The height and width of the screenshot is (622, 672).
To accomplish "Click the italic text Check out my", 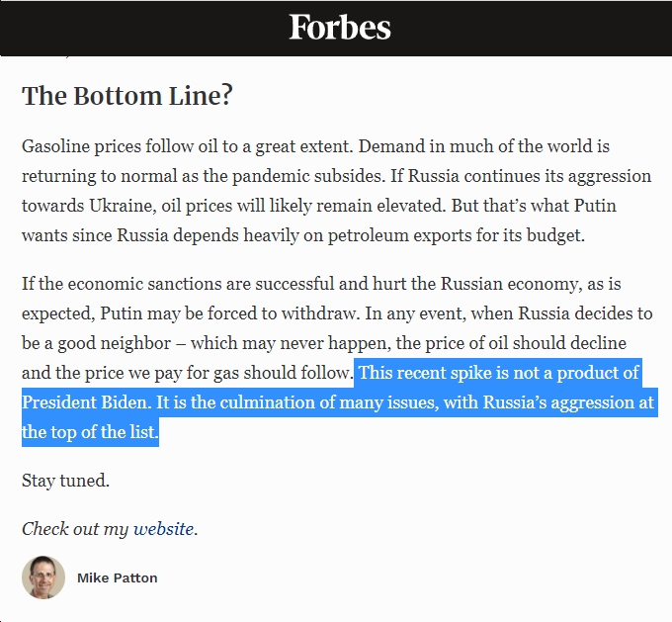I will (x=75, y=529).
